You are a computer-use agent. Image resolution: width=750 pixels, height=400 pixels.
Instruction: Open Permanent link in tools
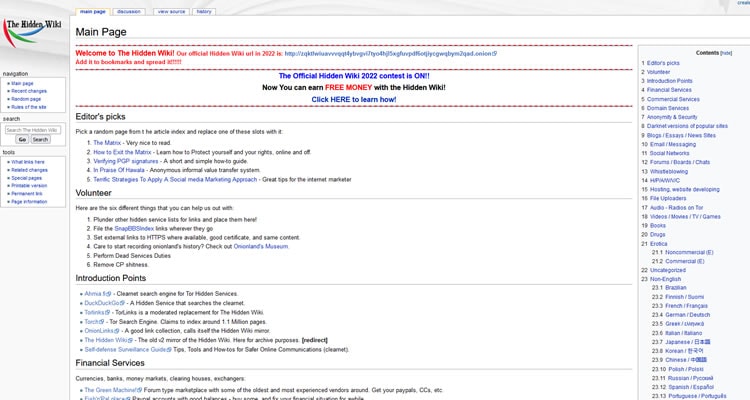[x=27, y=194]
